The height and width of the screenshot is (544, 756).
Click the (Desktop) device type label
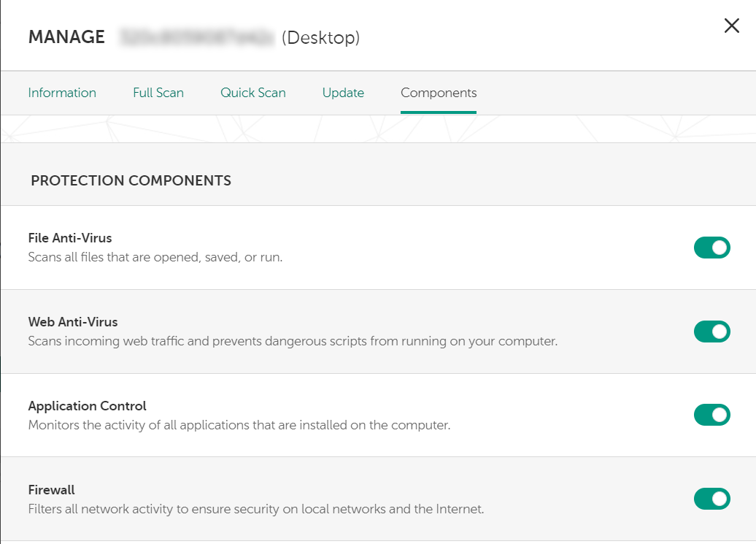point(321,37)
